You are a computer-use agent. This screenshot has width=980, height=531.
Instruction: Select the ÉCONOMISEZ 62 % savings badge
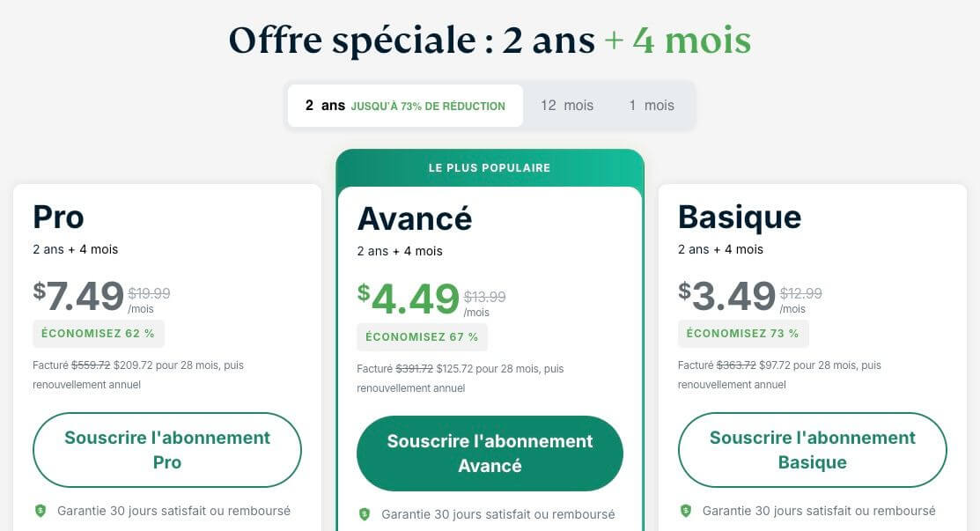coord(98,333)
